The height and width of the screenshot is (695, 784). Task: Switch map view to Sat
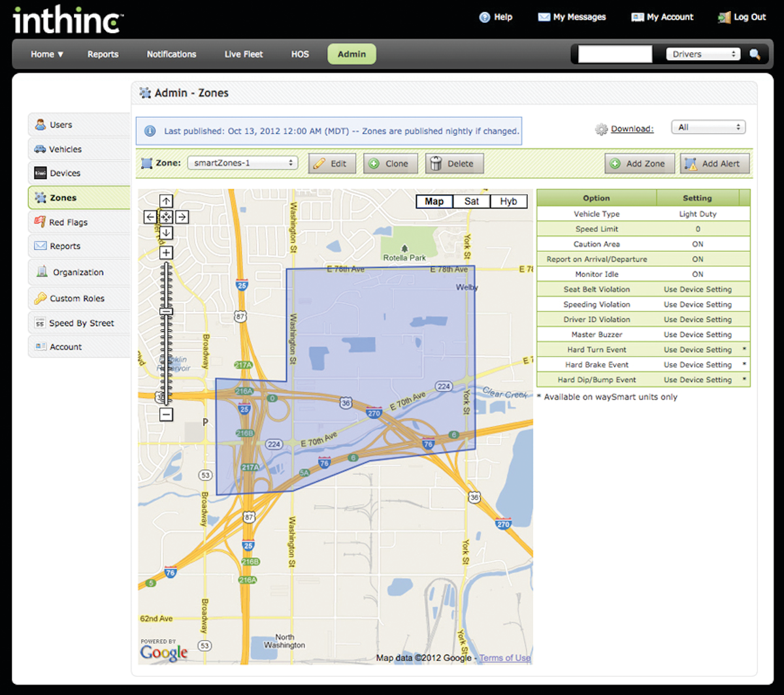click(471, 201)
